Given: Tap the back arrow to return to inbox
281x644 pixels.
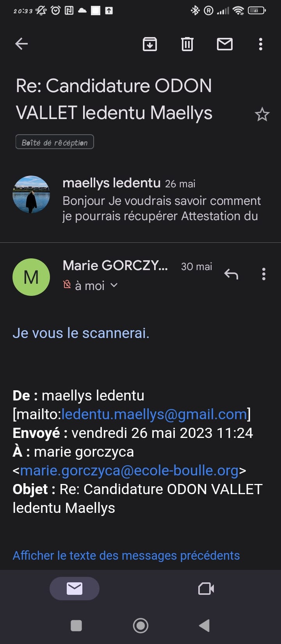Looking at the screenshot, I should (x=21, y=44).
